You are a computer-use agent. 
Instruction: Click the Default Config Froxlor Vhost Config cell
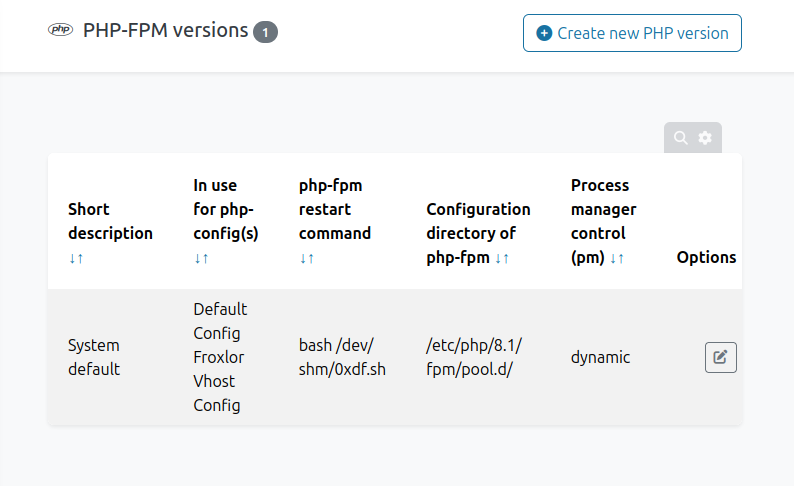point(220,357)
